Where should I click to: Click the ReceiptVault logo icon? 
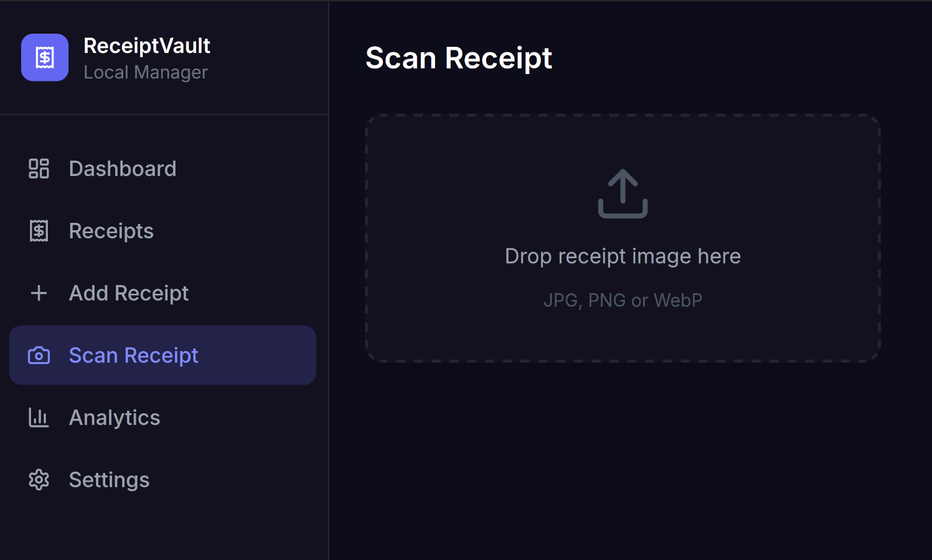tap(44, 57)
